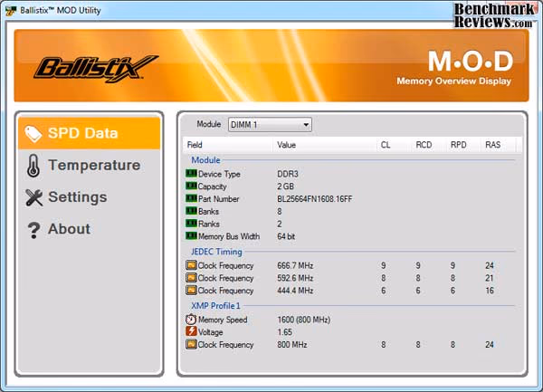Click the Banks label

(x=208, y=211)
